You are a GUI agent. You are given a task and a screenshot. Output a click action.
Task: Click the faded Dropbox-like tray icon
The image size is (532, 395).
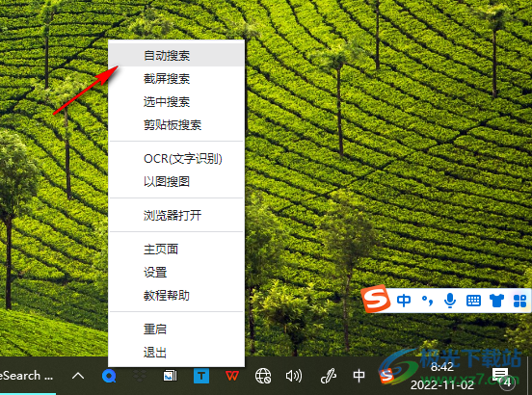[140, 376]
